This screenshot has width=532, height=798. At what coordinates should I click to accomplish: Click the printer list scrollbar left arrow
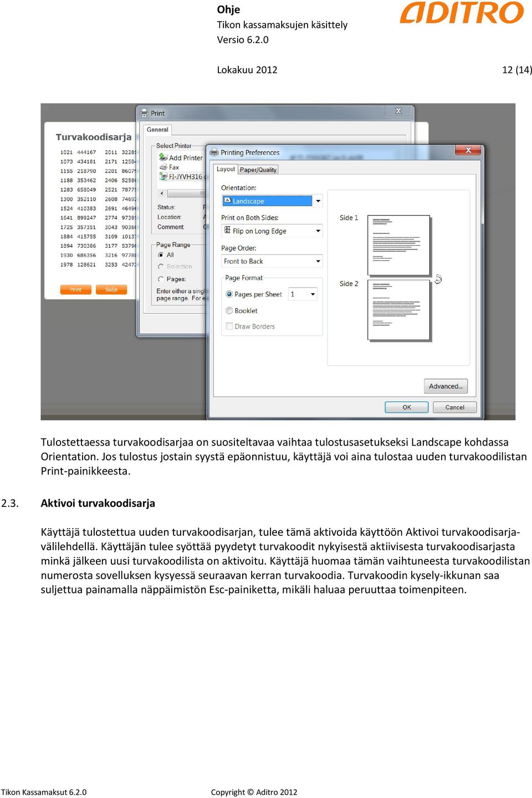click(x=161, y=193)
